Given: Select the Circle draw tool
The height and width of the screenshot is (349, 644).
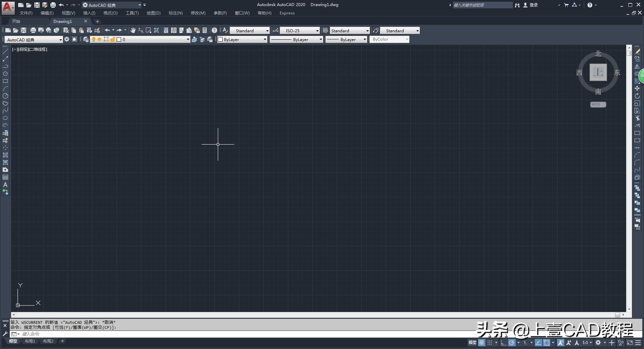Looking at the screenshot, I should [x=5, y=96].
